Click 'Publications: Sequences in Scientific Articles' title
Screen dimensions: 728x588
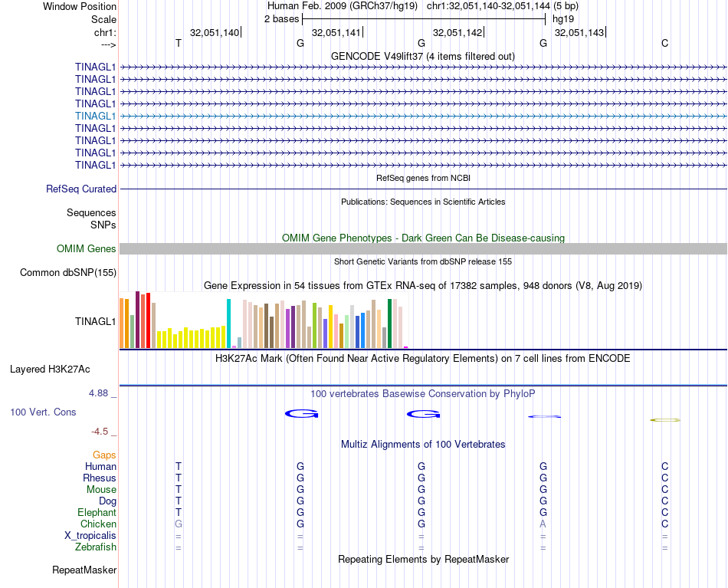tap(423, 202)
